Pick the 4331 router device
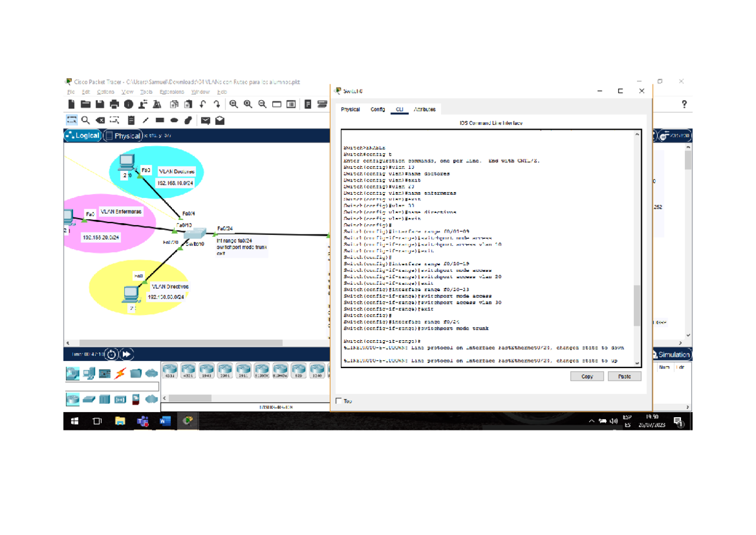756x535 pixels. [170, 370]
